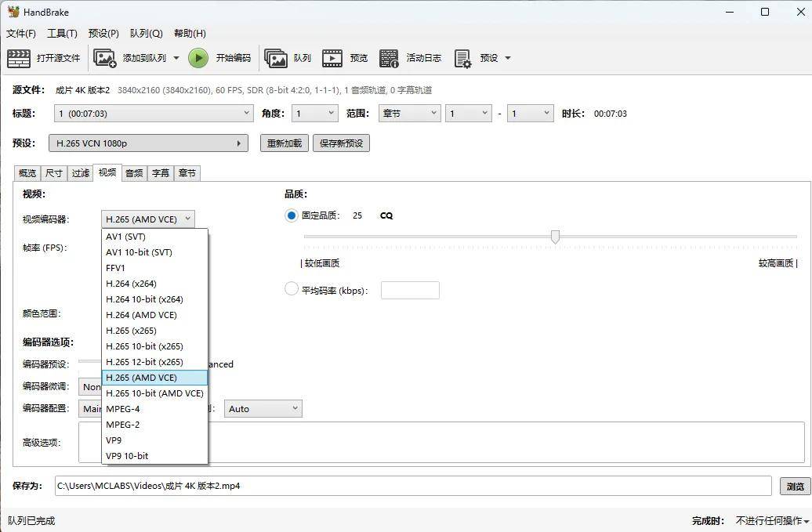Viewport: 812px width, 532px height.
Task: Click the 打开源文件 clapperboard icon
Action: 19,58
